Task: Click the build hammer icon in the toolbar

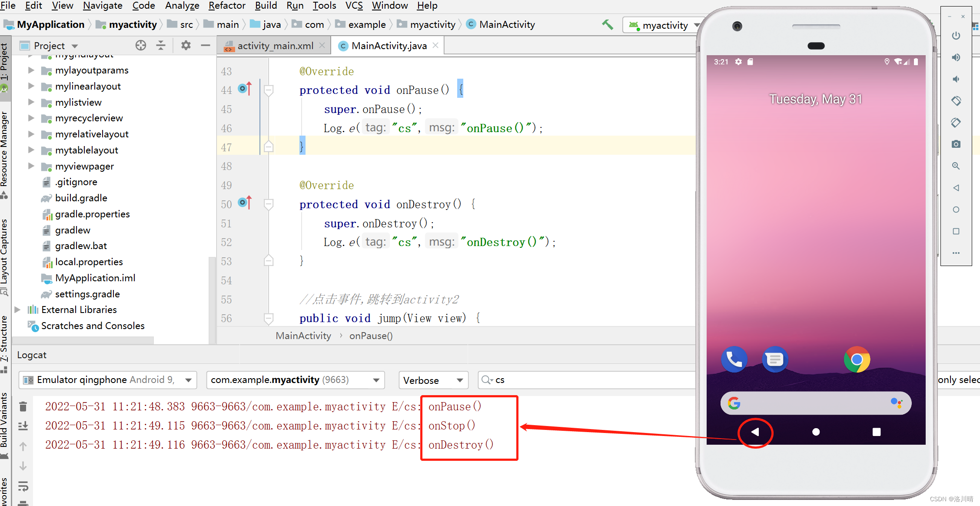Action: pyautogui.click(x=608, y=24)
